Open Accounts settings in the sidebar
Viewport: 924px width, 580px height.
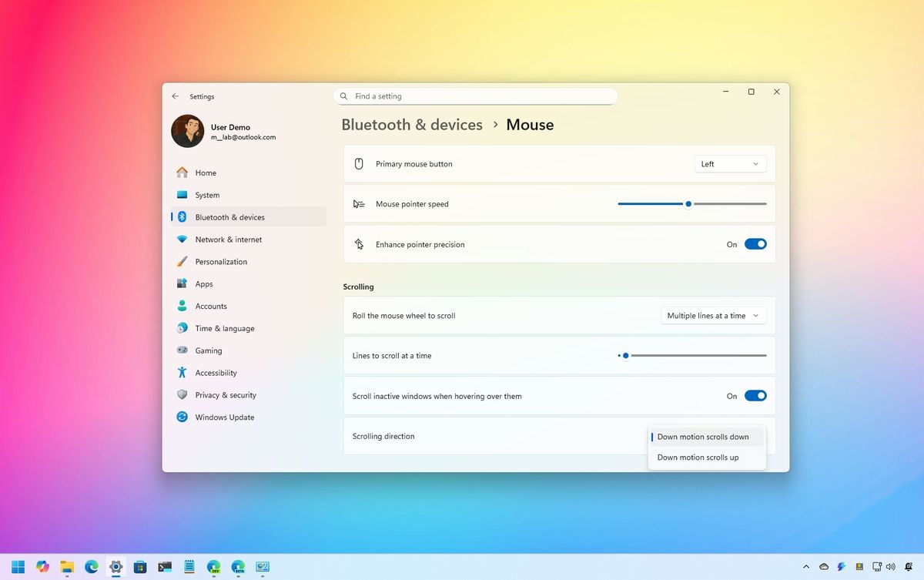[x=211, y=306]
